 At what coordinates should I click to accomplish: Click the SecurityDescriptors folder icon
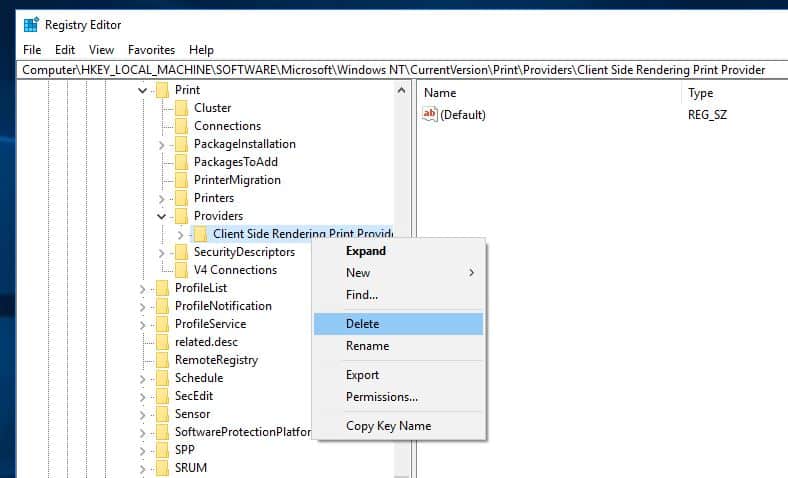pos(181,252)
